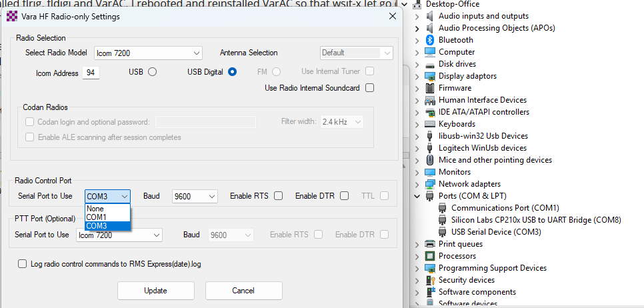The image size is (644, 308).
Task: Click the Audio inputs and outputs icon
Action: click(430, 16)
